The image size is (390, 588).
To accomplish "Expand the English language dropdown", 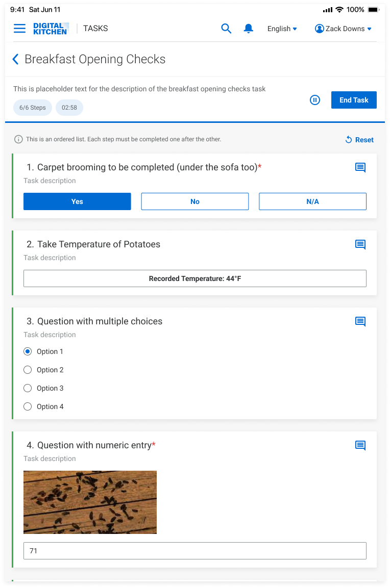I will coord(282,29).
